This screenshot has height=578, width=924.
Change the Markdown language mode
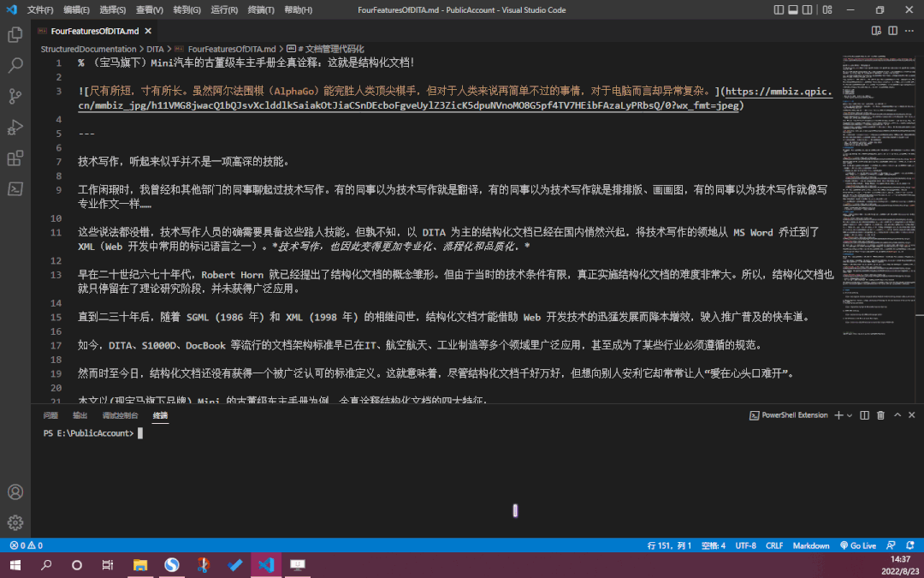point(811,545)
